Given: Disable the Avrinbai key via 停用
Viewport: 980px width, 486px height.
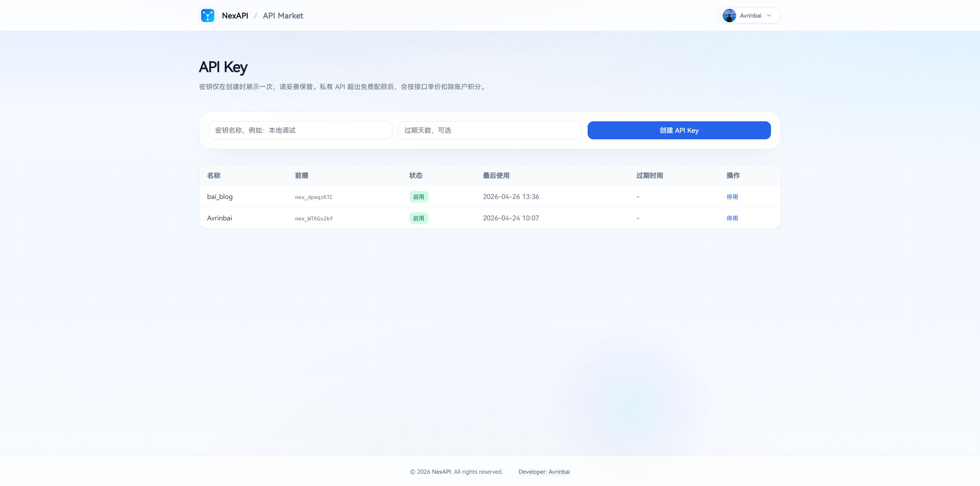Looking at the screenshot, I should [x=732, y=218].
